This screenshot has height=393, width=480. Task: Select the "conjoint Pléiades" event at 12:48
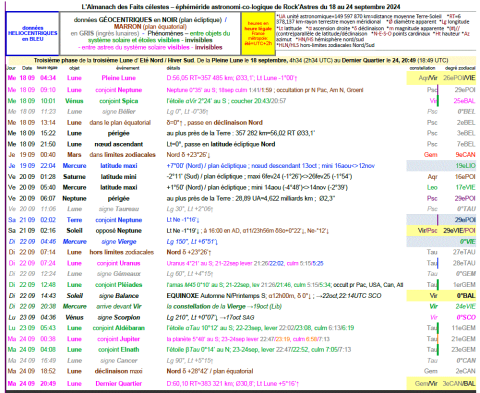(119, 285)
